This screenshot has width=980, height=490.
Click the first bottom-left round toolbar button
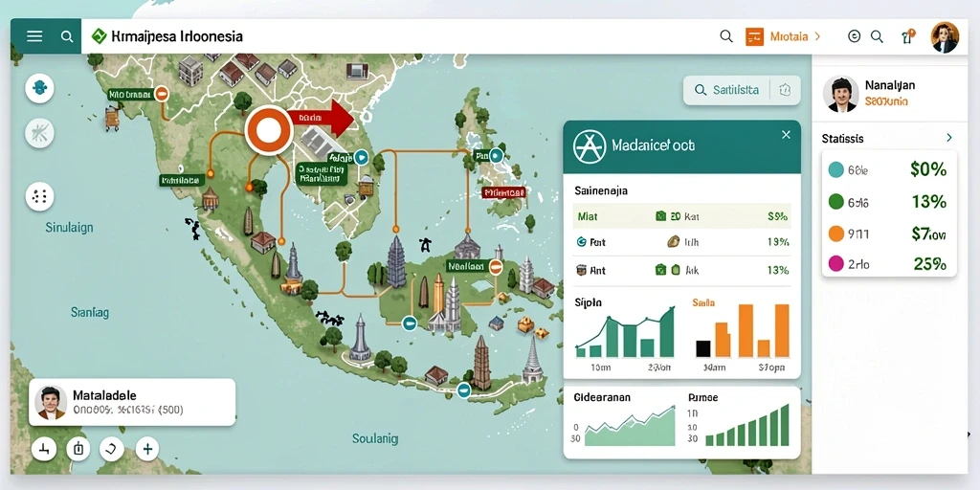point(44,449)
